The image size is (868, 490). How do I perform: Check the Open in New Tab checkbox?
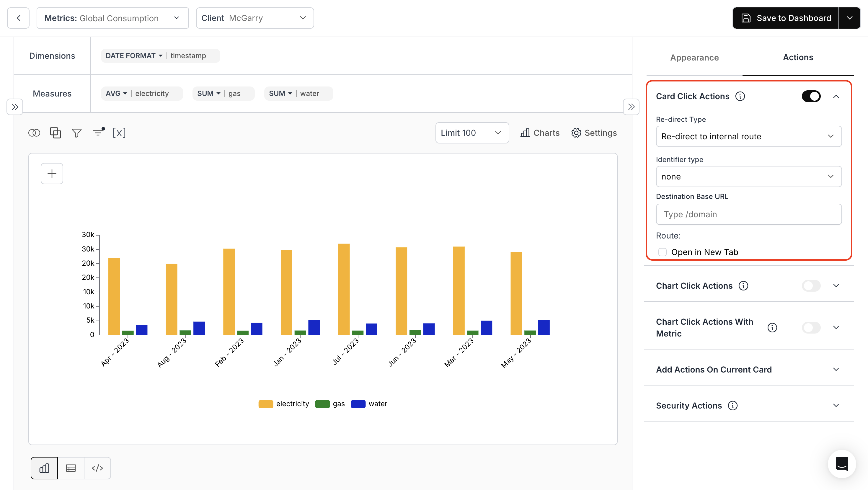pos(663,252)
